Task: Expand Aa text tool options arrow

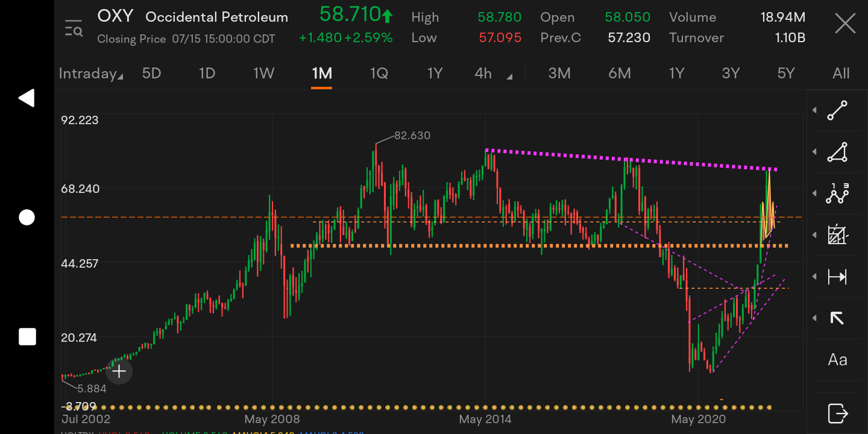Action: 815,360
